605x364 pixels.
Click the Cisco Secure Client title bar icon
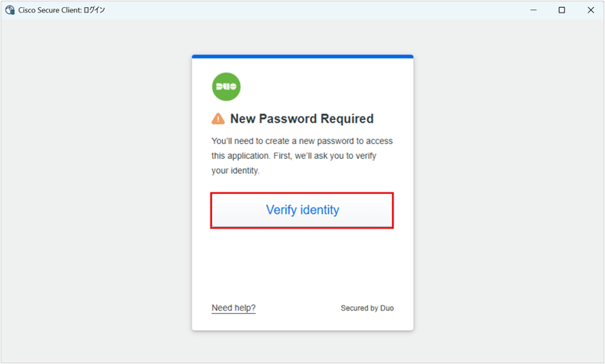tap(9, 10)
